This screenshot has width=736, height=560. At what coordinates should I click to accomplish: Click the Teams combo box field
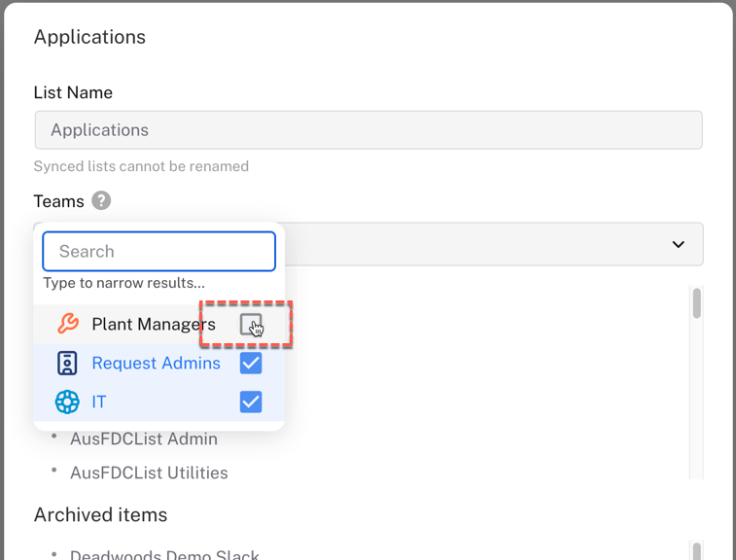486,244
